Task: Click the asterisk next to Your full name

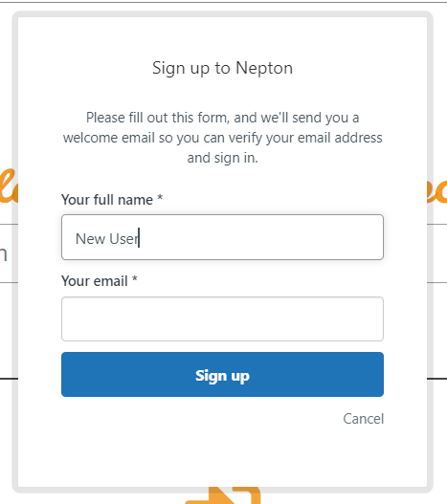Action: (160, 197)
